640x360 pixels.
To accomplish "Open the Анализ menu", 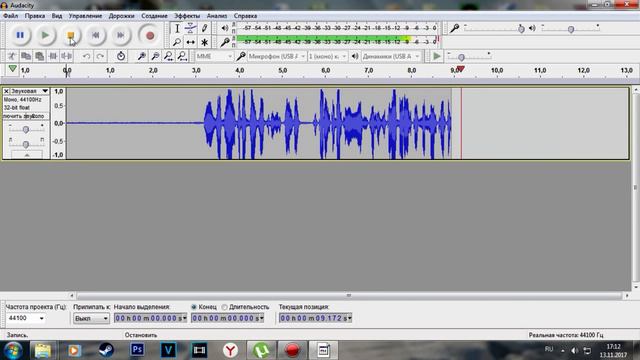I will [x=217, y=16].
